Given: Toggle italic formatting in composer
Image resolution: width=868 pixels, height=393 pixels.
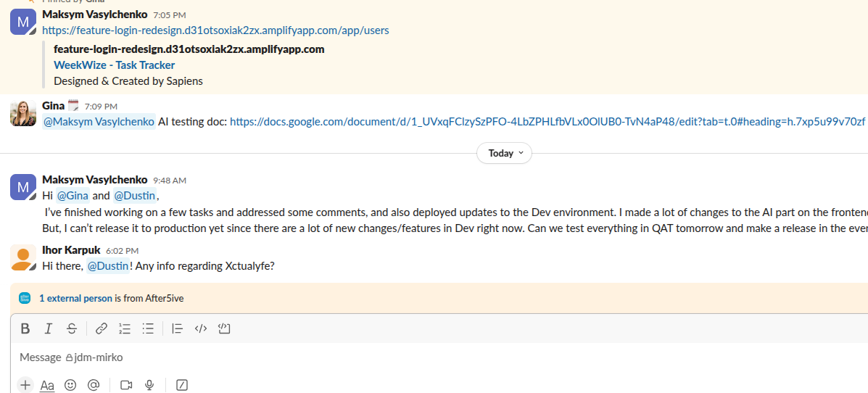Looking at the screenshot, I should (49, 328).
